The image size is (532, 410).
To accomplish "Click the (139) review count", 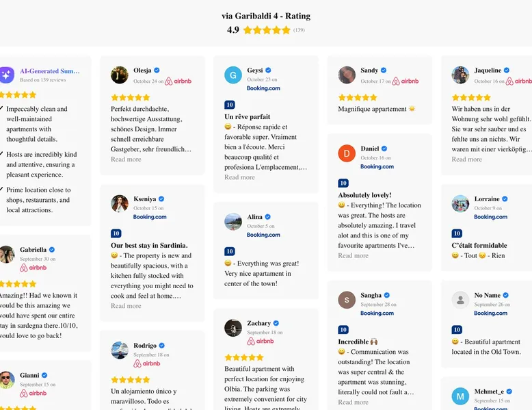I will [x=299, y=30].
